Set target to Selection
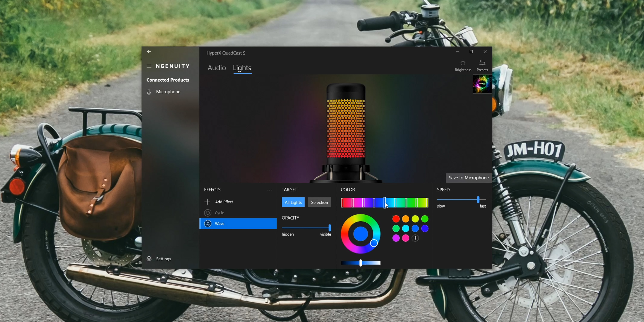Image resolution: width=644 pixels, height=322 pixels. coord(319,202)
